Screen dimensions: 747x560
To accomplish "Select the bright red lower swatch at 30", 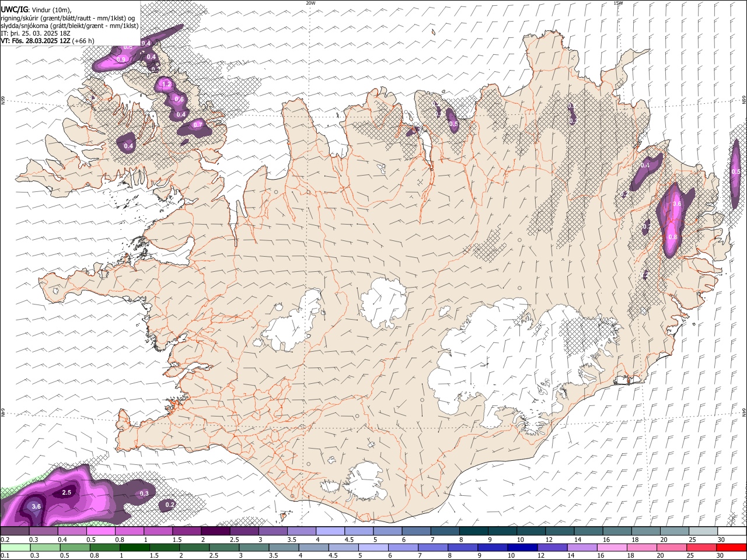I will click(732, 547).
